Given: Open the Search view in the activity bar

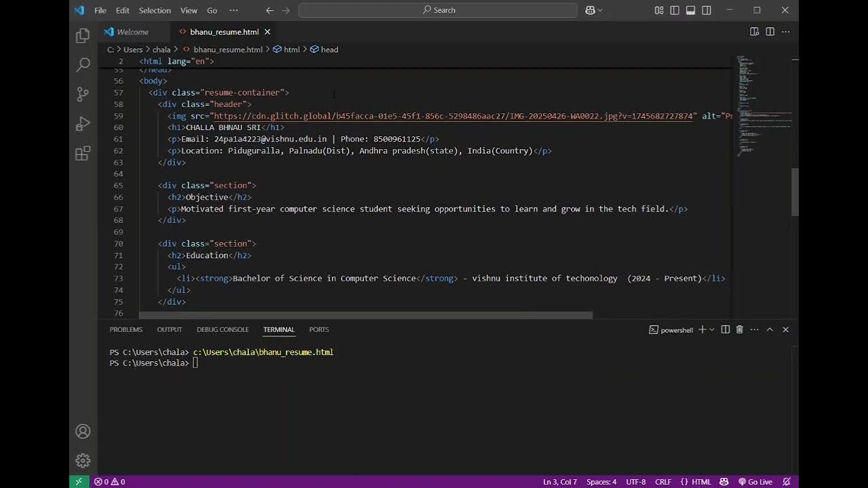Looking at the screenshot, I should tap(83, 64).
